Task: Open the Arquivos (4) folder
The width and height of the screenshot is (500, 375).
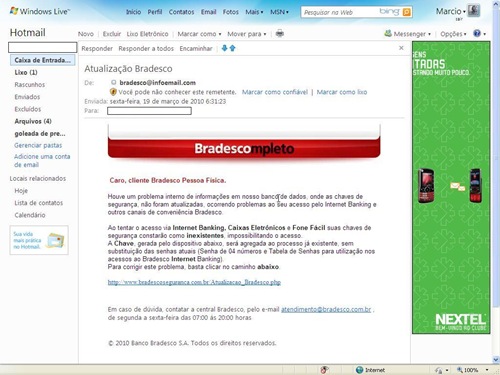Action: click(33, 121)
